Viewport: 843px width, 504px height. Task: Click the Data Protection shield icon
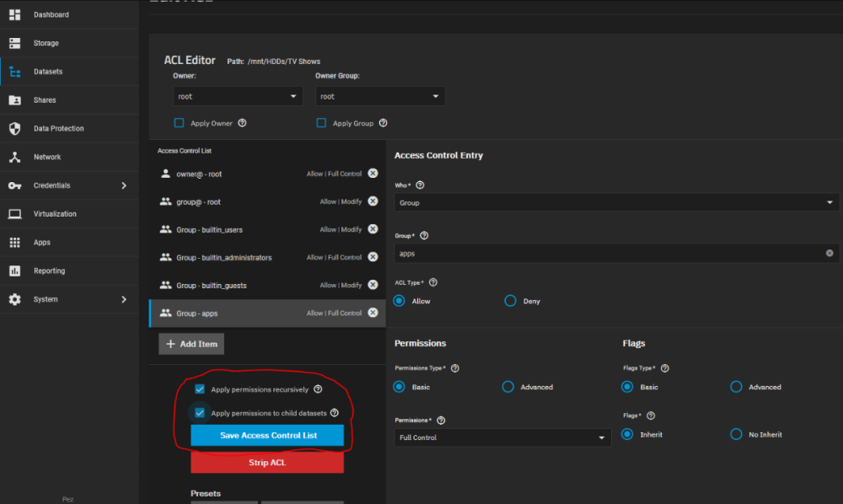(14, 129)
